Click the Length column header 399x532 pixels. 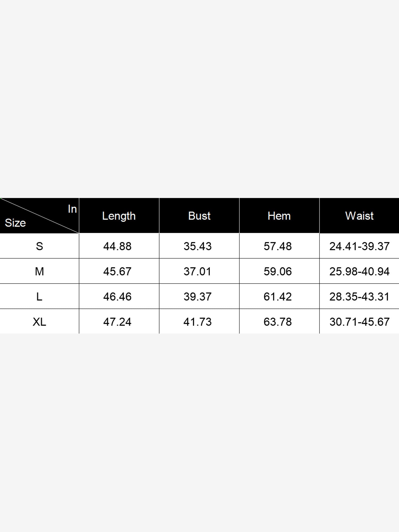(119, 216)
